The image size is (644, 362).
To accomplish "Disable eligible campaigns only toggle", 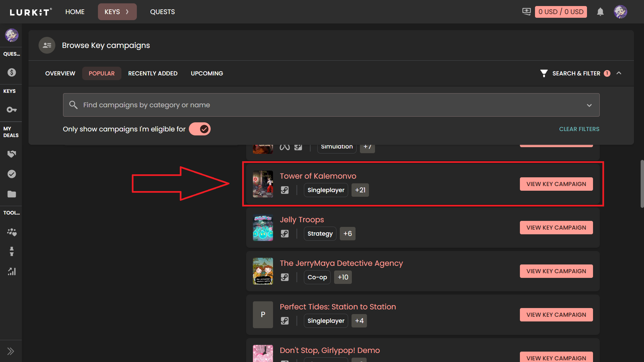I will (200, 129).
